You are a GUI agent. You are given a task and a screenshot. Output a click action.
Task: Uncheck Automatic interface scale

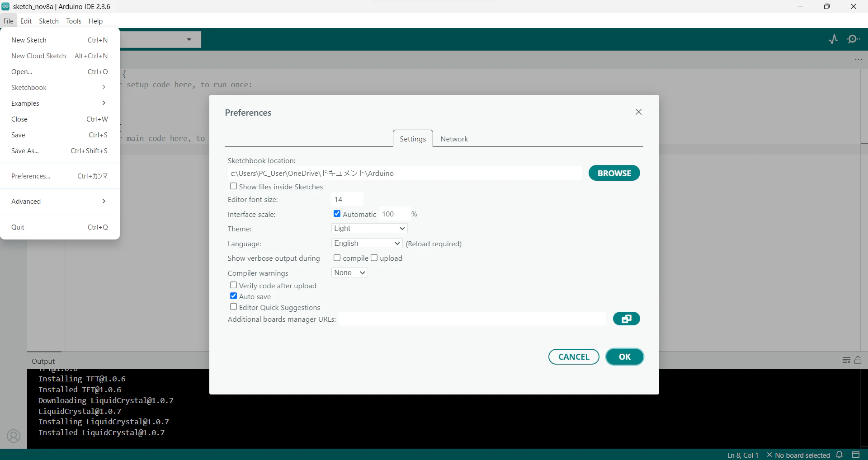click(x=337, y=214)
